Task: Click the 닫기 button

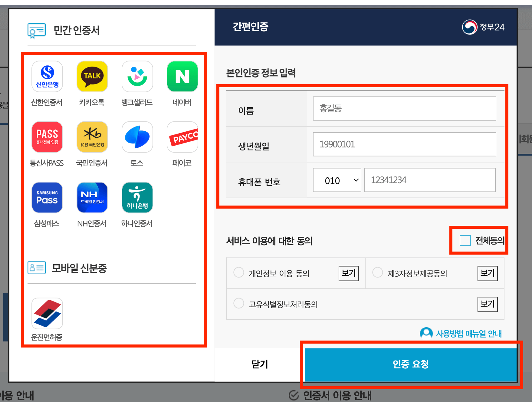Action: coord(260,364)
